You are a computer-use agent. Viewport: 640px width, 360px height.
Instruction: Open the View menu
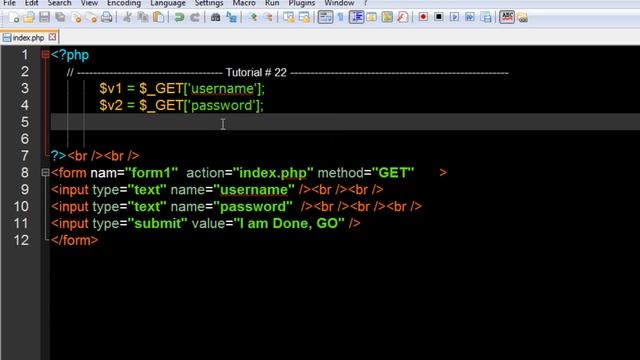coord(89,3)
